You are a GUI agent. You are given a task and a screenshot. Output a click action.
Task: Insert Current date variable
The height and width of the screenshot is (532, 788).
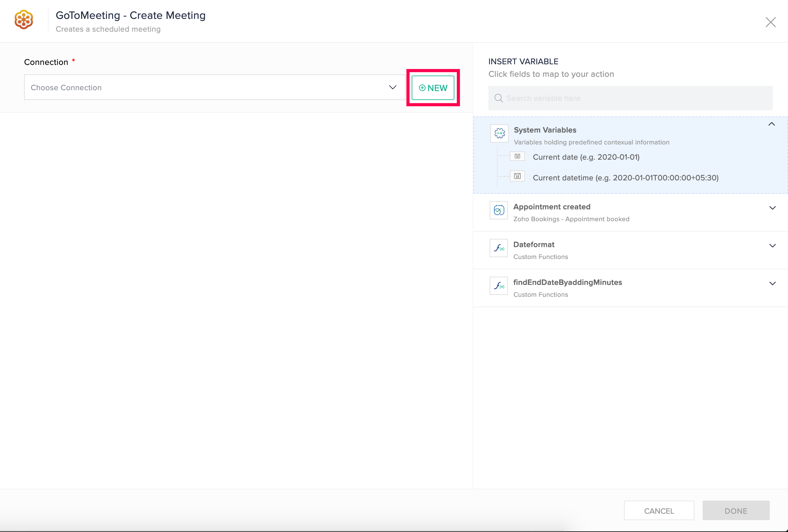(x=586, y=157)
